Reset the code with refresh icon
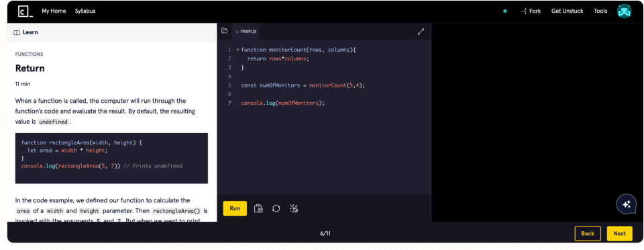644x250 pixels. 276,208
